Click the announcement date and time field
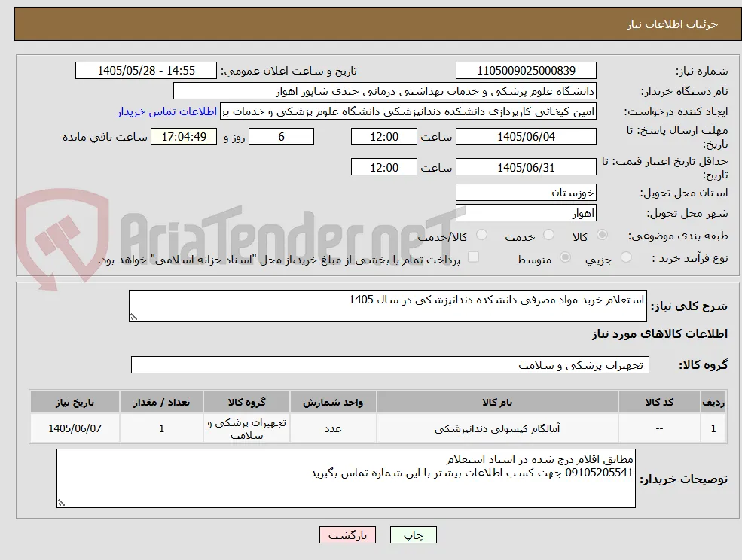 pyautogui.click(x=145, y=71)
